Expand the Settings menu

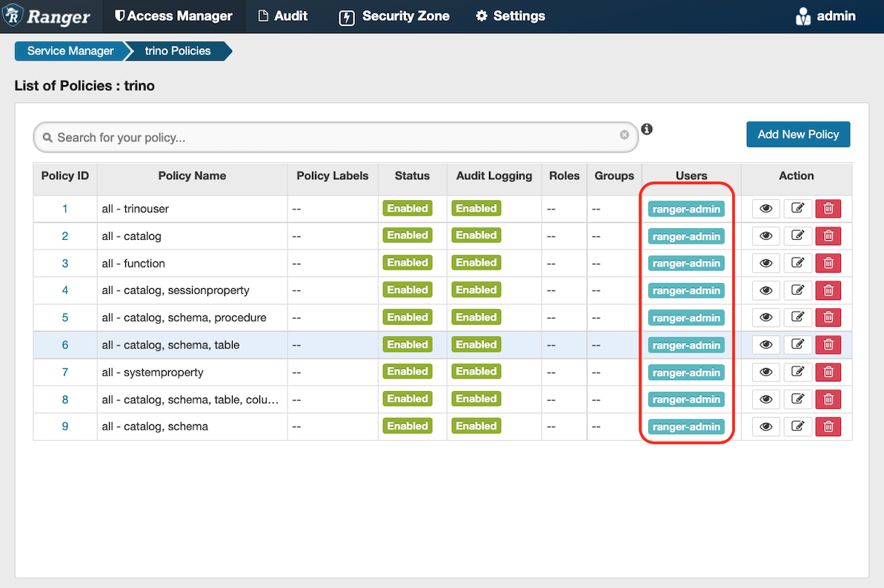(x=510, y=16)
